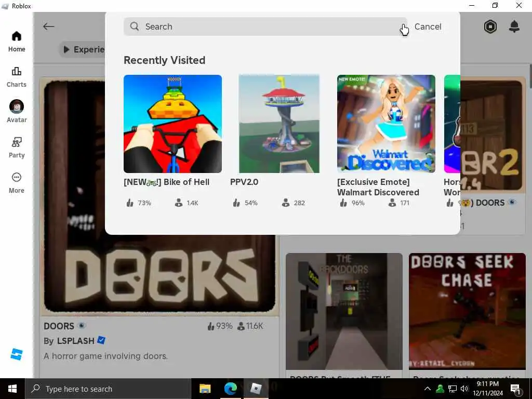The image size is (532, 399).
Task: Click the Windows taskbar search box
Action: pos(108,389)
